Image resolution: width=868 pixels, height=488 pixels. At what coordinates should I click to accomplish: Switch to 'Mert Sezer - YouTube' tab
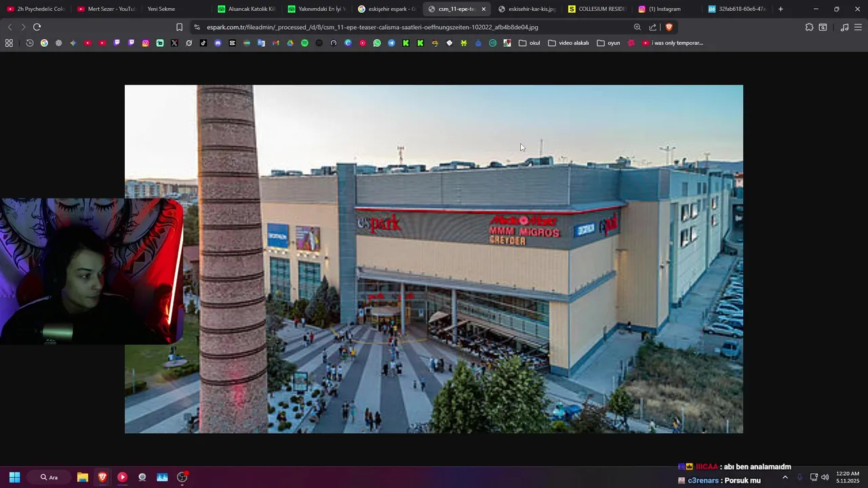(x=106, y=9)
